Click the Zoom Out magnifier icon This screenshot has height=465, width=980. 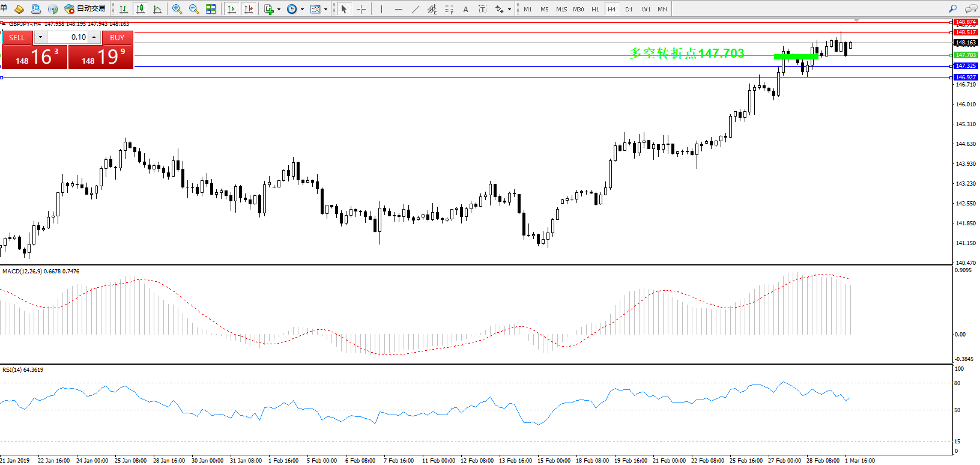click(193, 9)
